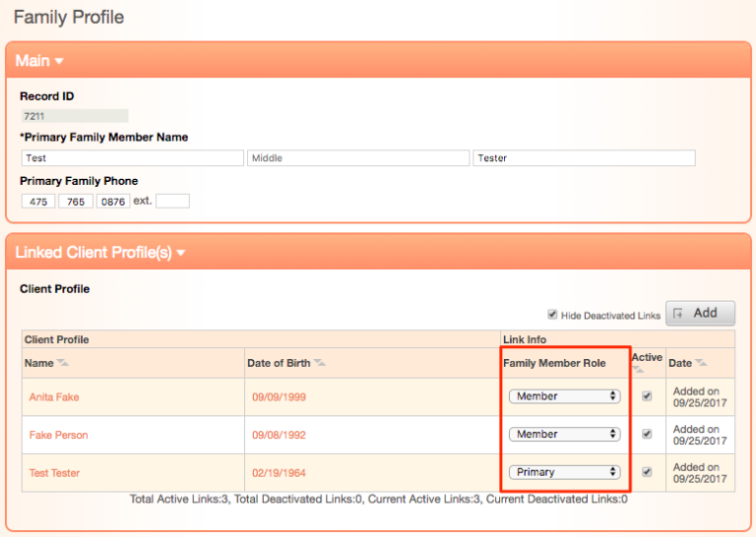756x537 pixels.
Task: Click the Family Member Role column header
Action: click(554, 363)
